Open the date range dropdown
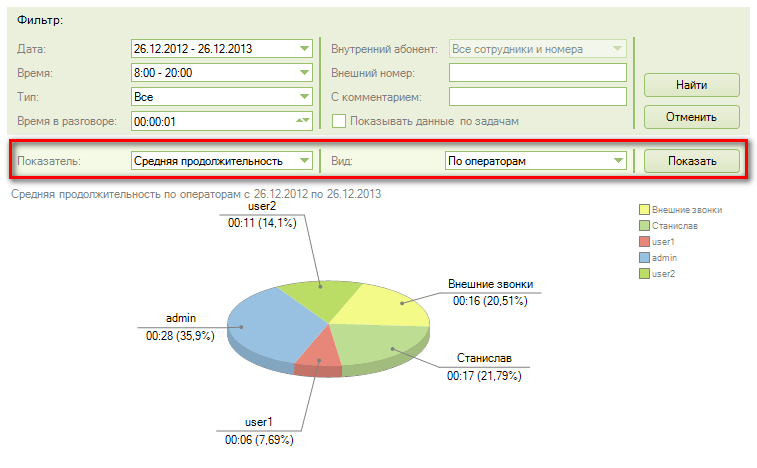The width and height of the screenshot is (757, 468). pos(304,48)
